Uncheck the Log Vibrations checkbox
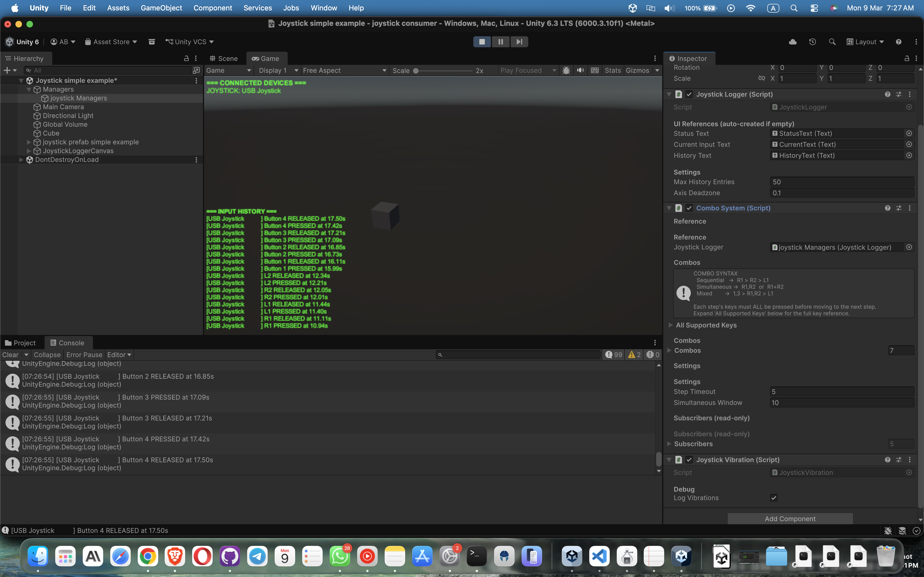 (774, 498)
